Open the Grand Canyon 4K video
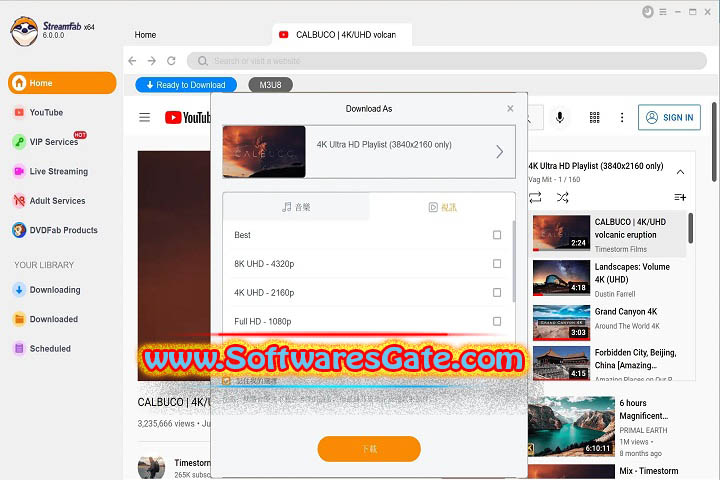Image resolution: width=720 pixels, height=480 pixels. point(608,322)
